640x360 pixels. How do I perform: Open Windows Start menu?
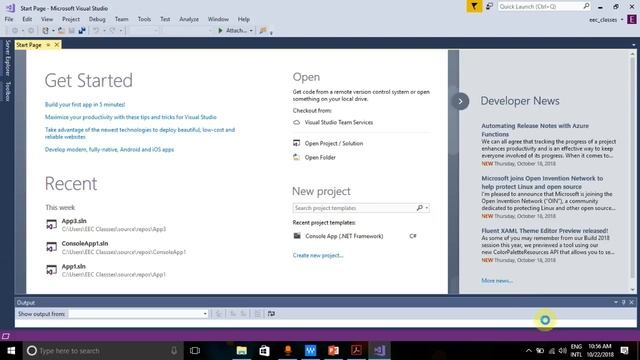[x=11, y=351]
